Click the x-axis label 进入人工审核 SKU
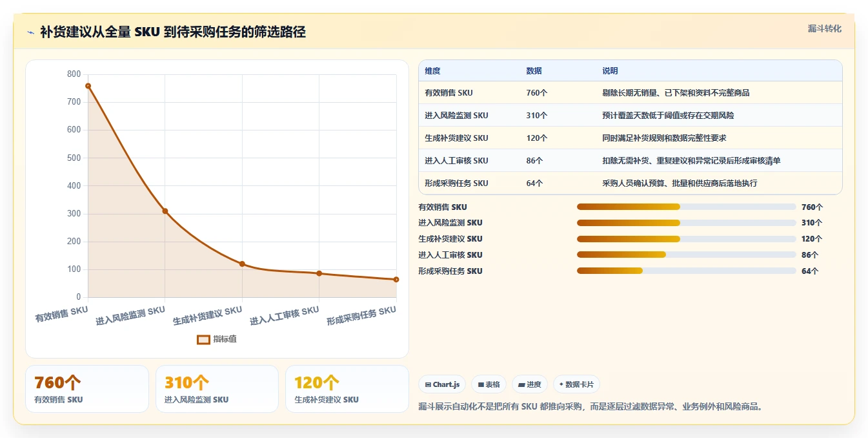Image resolution: width=868 pixels, height=438 pixels. 285,315
